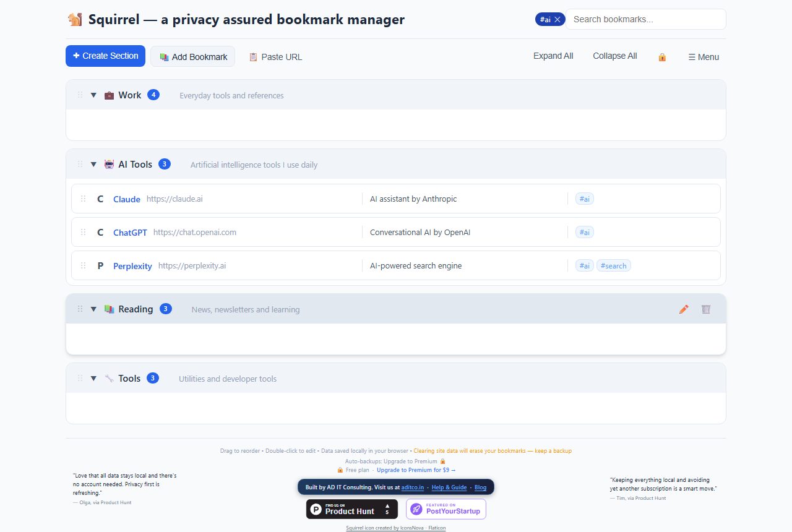Click the briefcase icon beside Work
The image size is (792, 532).
109,95
